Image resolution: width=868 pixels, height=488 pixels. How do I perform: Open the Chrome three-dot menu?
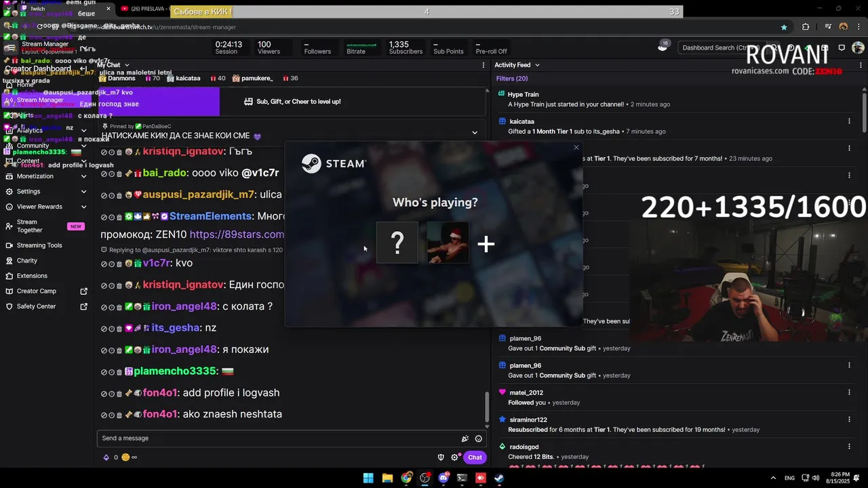(x=859, y=27)
